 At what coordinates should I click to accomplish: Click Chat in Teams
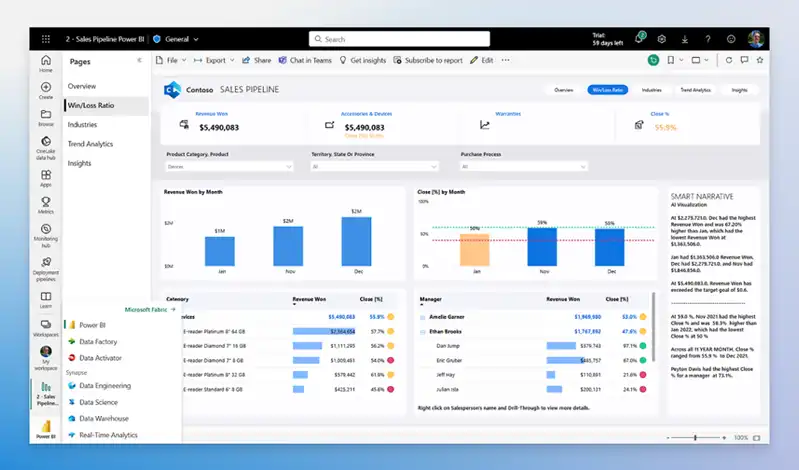(x=305, y=60)
